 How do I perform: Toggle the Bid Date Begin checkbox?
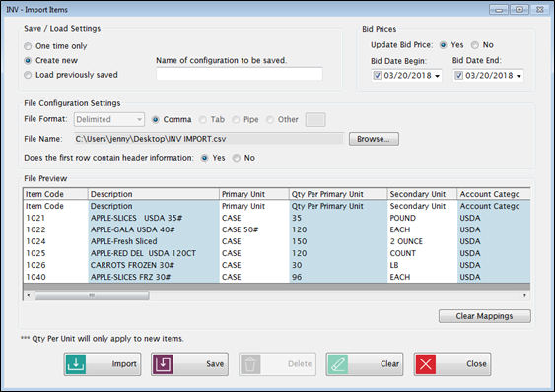pyautogui.click(x=378, y=76)
